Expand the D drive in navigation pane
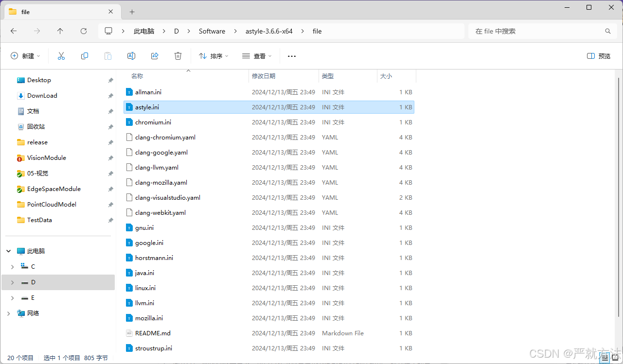The height and width of the screenshot is (364, 623). coord(12,282)
